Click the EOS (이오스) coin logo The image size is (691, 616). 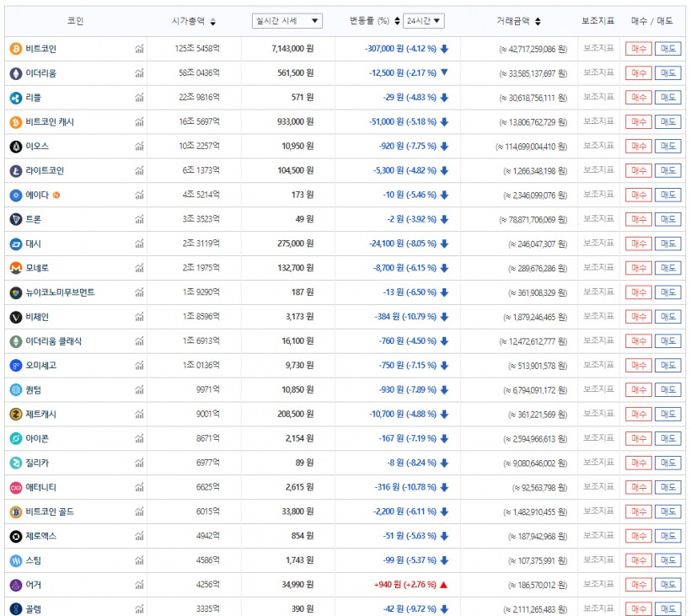click(16, 147)
